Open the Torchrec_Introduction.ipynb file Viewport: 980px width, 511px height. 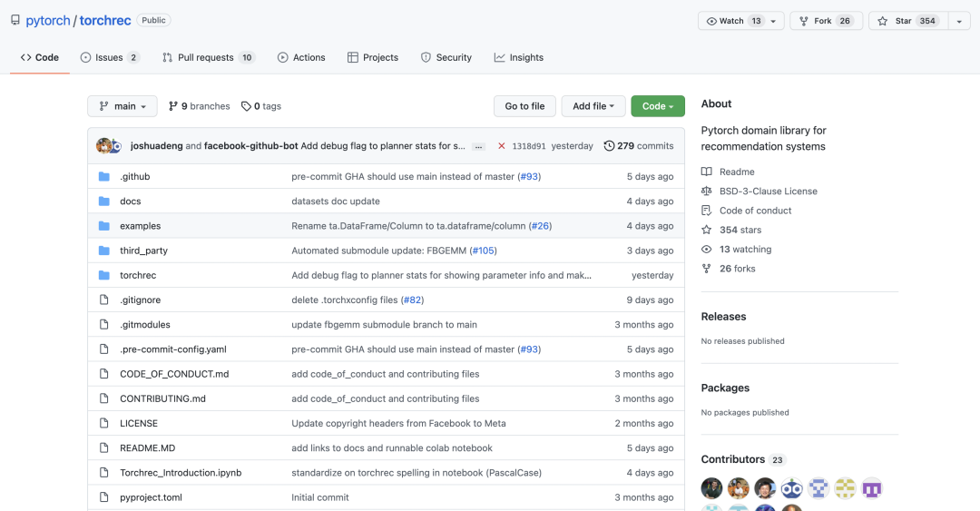181,473
